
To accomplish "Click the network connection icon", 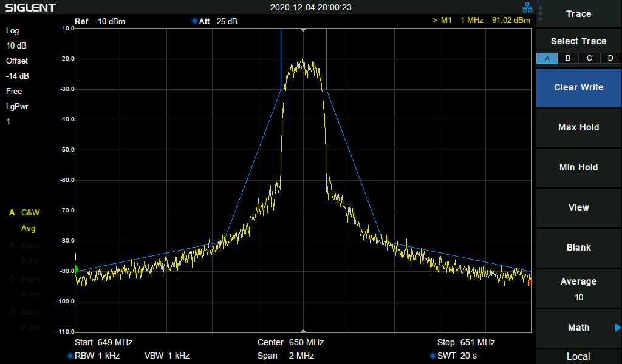I will 527,7.
